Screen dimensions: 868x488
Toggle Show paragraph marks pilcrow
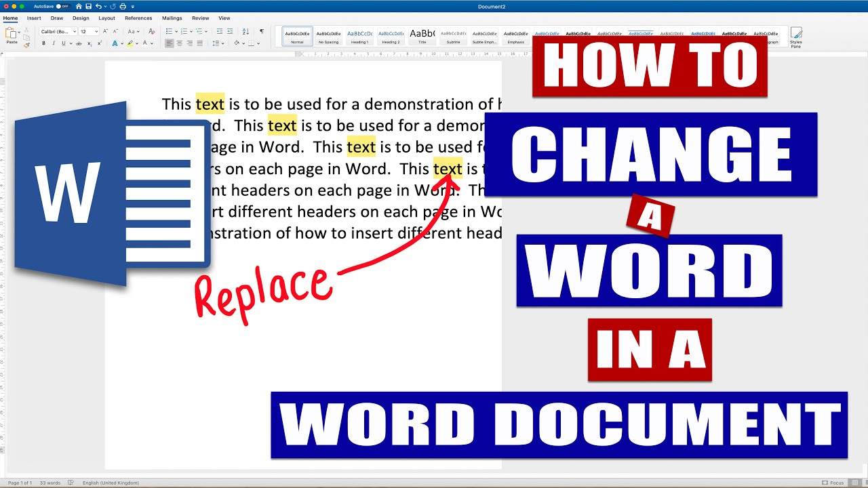pyautogui.click(x=262, y=32)
